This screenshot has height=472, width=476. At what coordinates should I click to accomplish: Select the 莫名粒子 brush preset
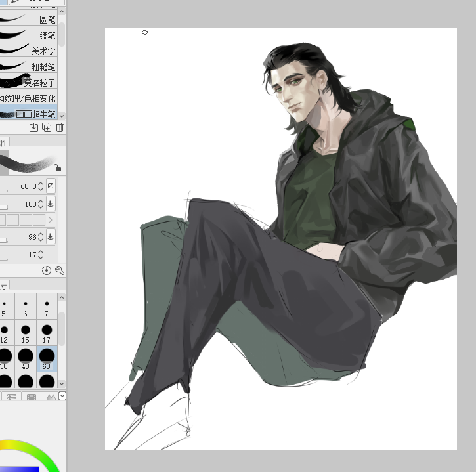coord(28,82)
